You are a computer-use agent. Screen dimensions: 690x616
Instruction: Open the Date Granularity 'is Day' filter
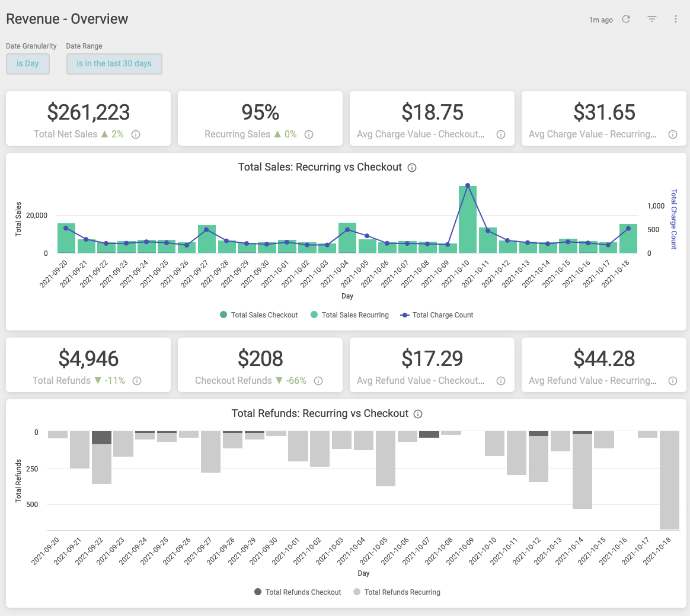(27, 64)
